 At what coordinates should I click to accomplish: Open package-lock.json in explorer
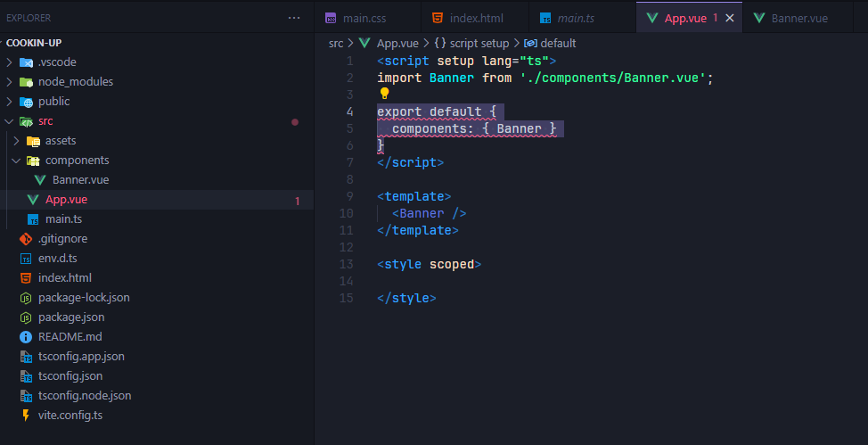(x=84, y=298)
